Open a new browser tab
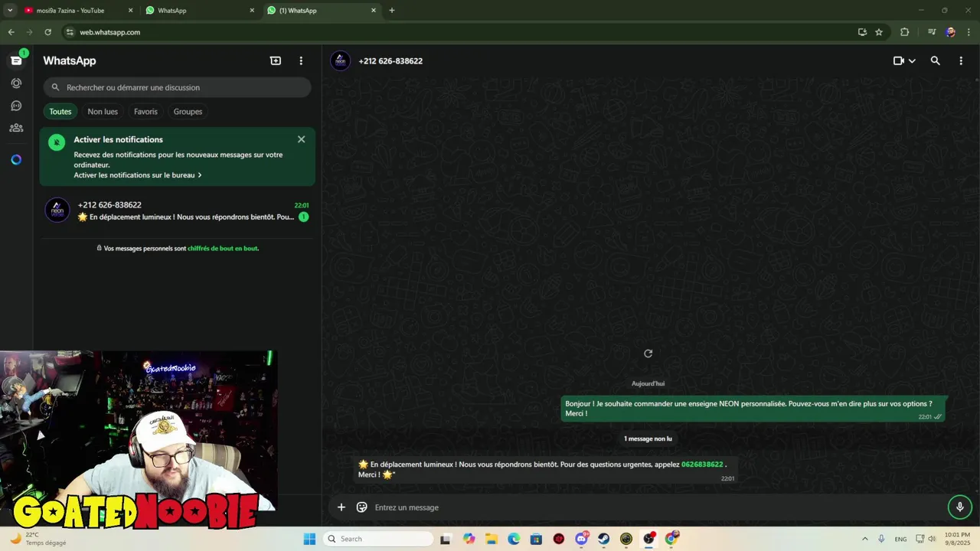 [392, 11]
